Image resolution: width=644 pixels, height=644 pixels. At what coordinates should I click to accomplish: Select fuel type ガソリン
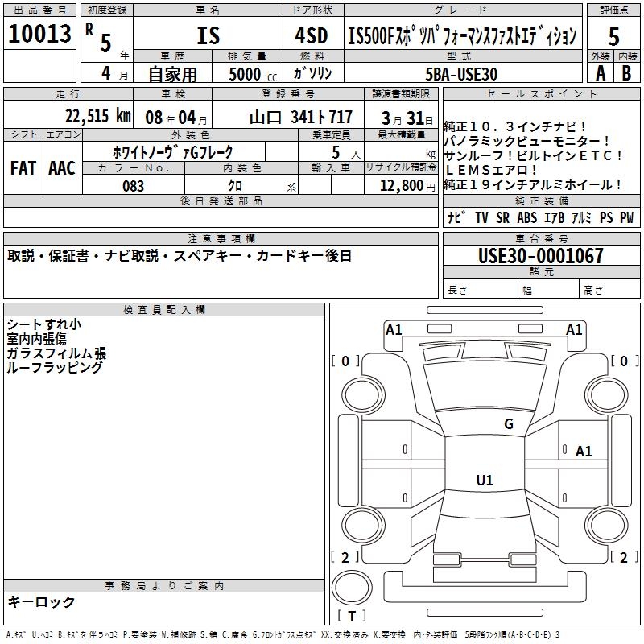click(x=312, y=73)
